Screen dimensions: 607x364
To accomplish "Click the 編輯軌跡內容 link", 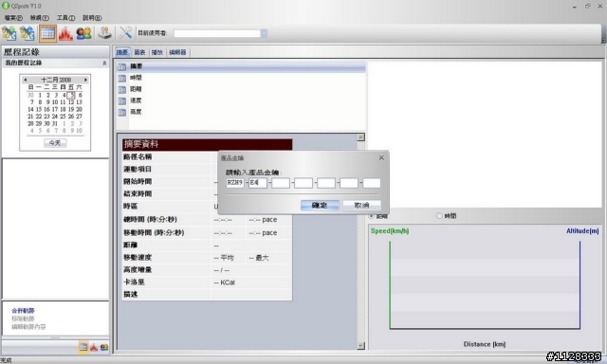I will (x=28, y=327).
